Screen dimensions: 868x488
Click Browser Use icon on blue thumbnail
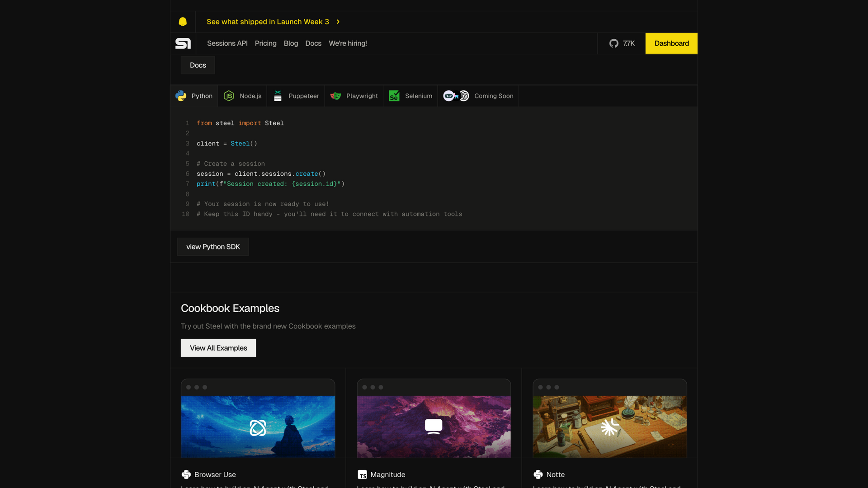pos(258,427)
